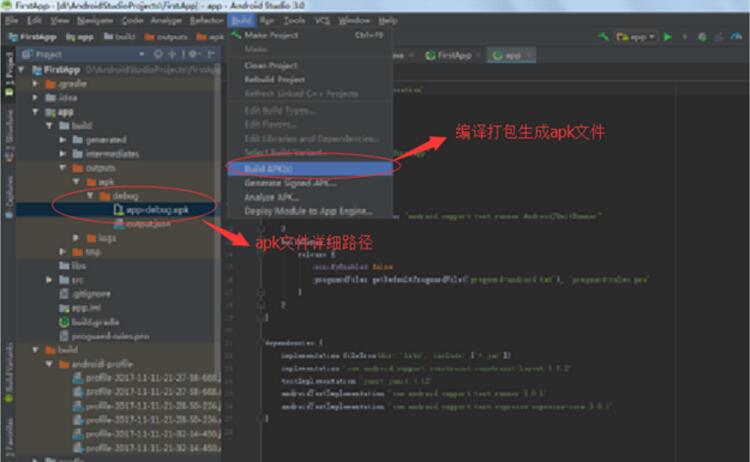This screenshot has width=750, height=462.
Task: Click the attach debugger icon in toolbar
Action: (718, 37)
